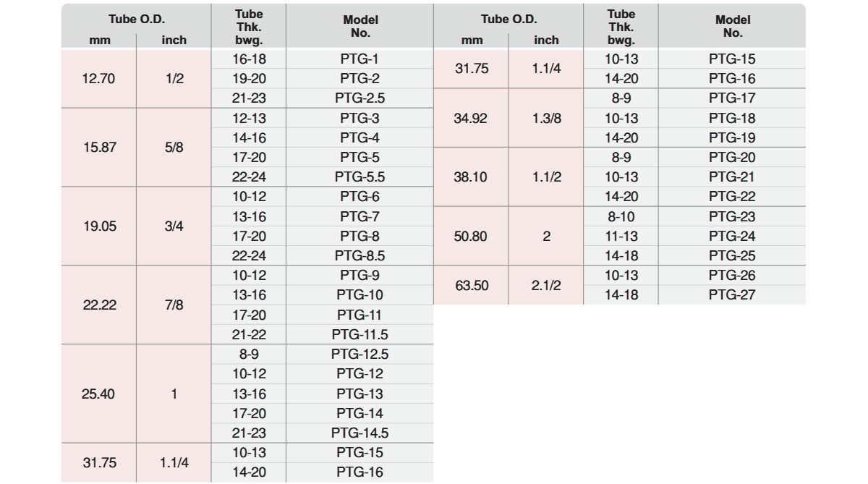Select the 11-13 bwg thickness cell
The height and width of the screenshot is (484, 868).
(x=621, y=236)
